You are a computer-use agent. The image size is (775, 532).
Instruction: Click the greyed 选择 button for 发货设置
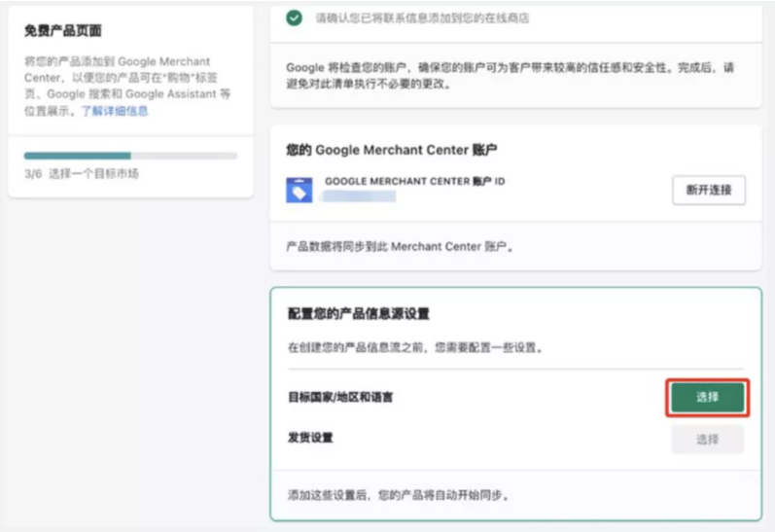click(707, 439)
